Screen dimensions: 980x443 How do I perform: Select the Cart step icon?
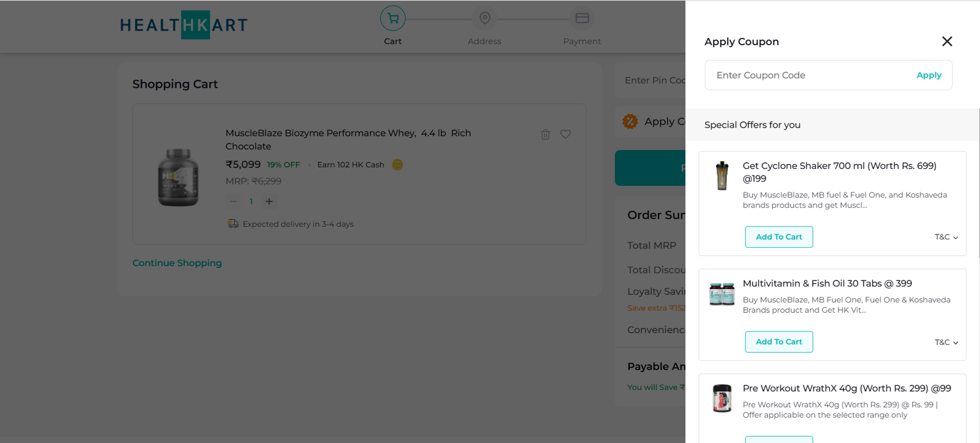point(393,18)
